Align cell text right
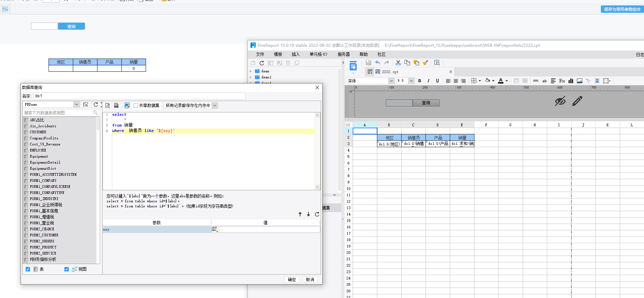Screen dimensions: 644x298 tap(463, 81)
